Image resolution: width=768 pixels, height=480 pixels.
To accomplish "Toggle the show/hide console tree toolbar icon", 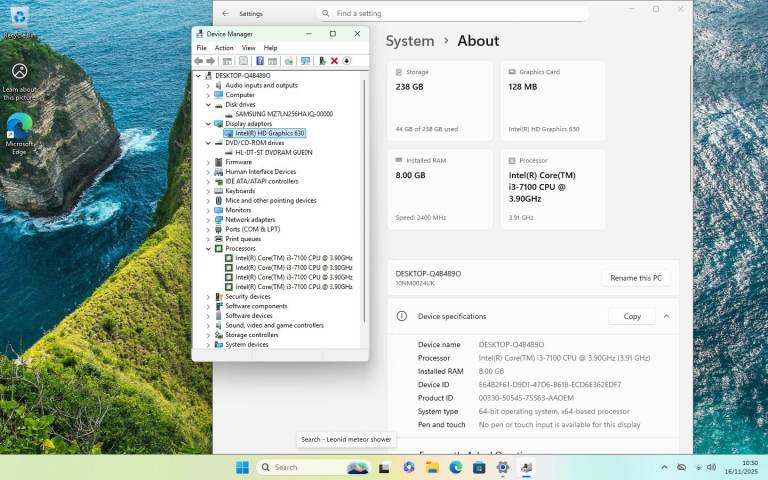I will tap(227, 61).
